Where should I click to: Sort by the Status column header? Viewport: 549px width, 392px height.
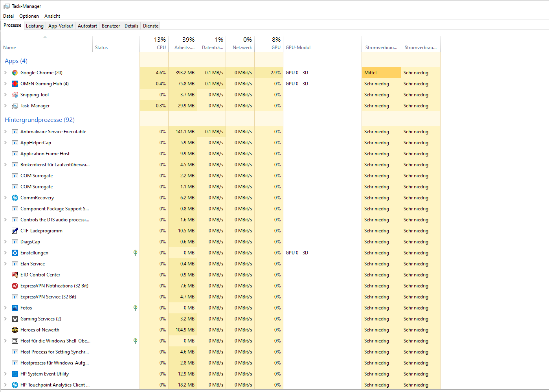[116, 44]
